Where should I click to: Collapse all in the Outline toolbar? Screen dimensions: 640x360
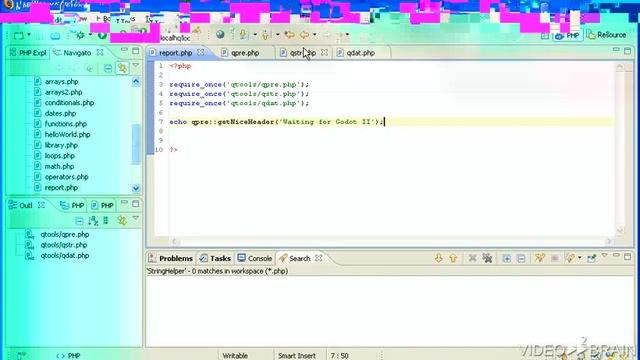pyautogui.click(x=79, y=221)
